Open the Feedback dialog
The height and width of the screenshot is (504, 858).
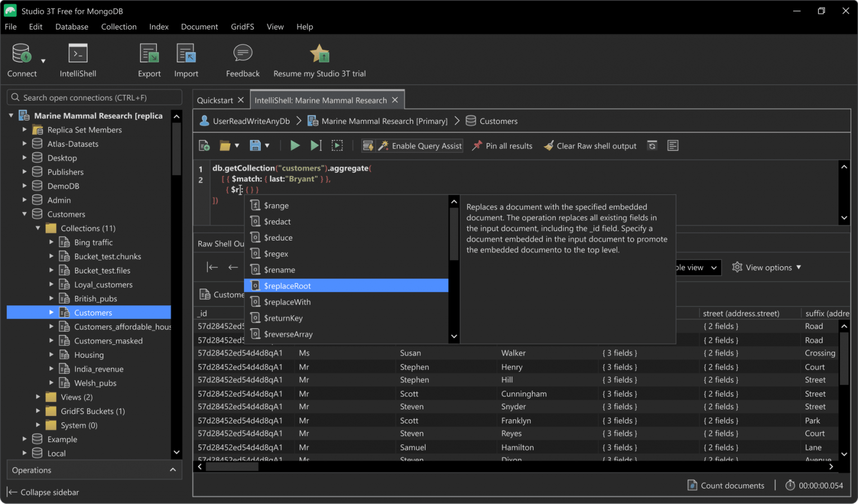coord(242,59)
